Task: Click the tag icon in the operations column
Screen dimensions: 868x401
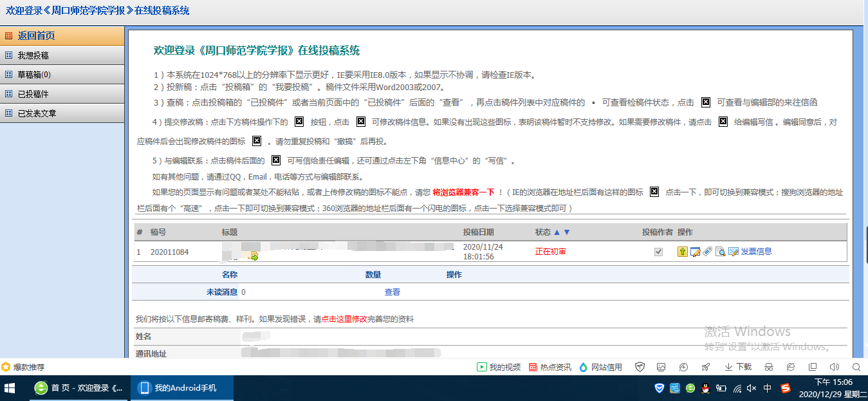Action: coord(707,252)
